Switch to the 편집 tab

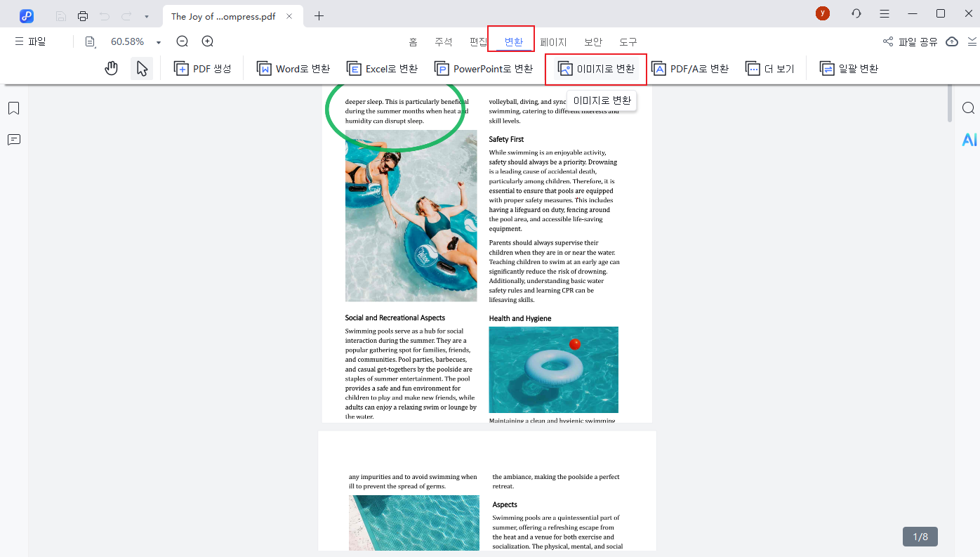[478, 42]
